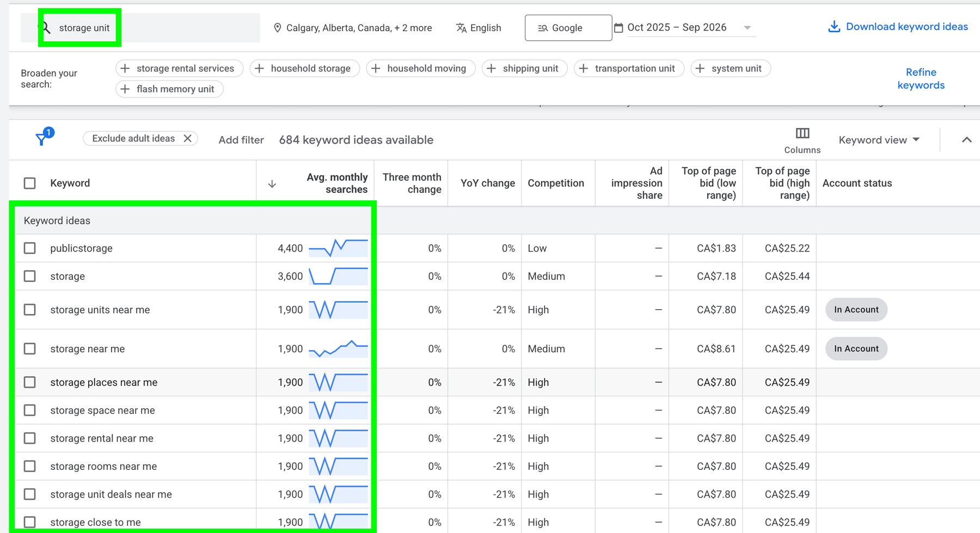980x533 pixels.
Task: Click the Account status column header
Action: 857,183
